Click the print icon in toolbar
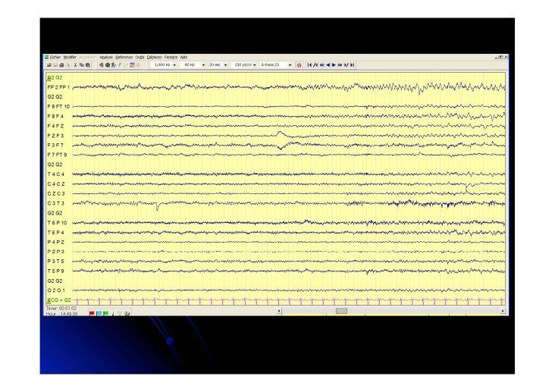Viewport: 555px width, 392px height. click(x=61, y=64)
